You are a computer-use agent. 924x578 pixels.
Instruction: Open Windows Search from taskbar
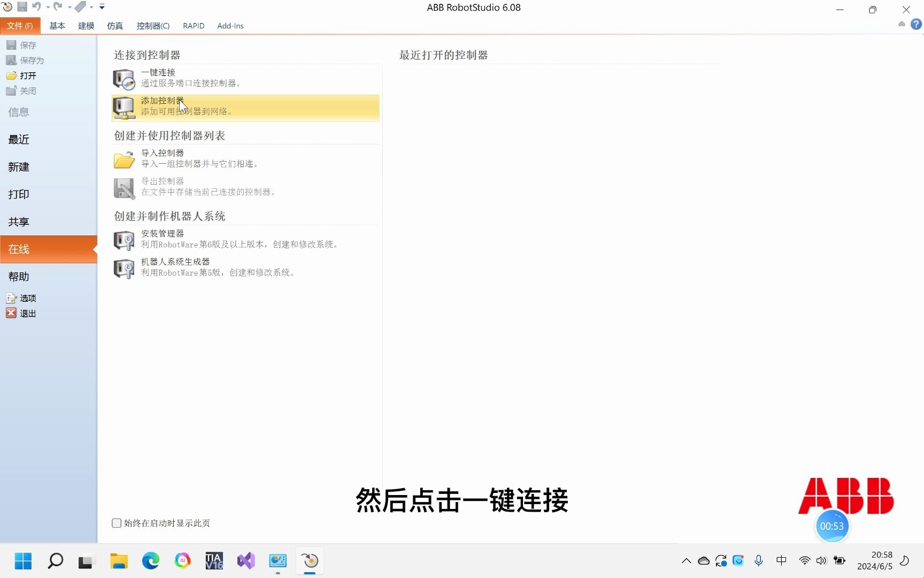55,561
